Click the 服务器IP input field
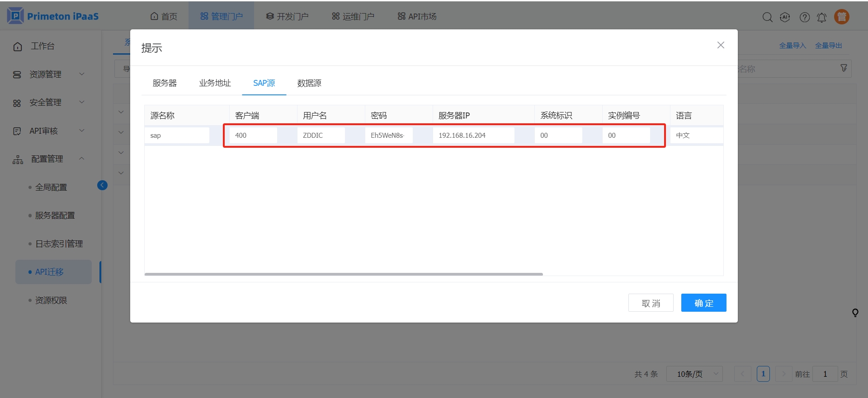 click(473, 136)
